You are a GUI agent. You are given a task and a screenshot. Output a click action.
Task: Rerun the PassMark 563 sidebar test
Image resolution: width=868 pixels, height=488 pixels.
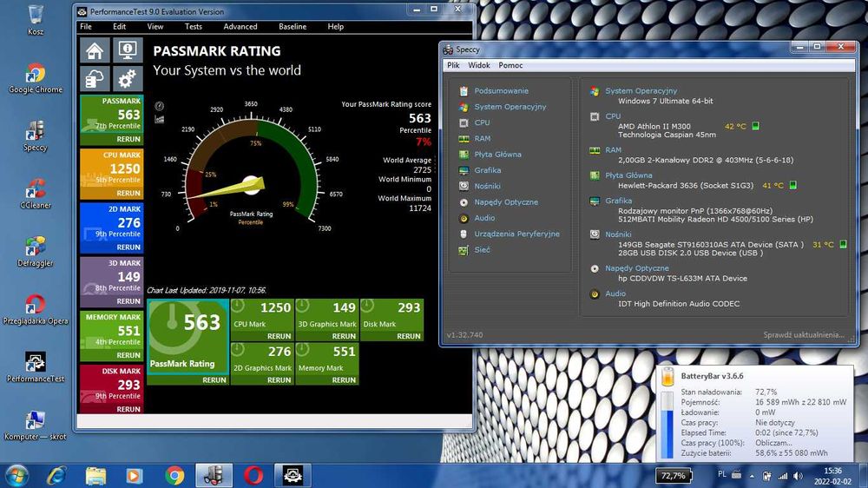coord(128,139)
